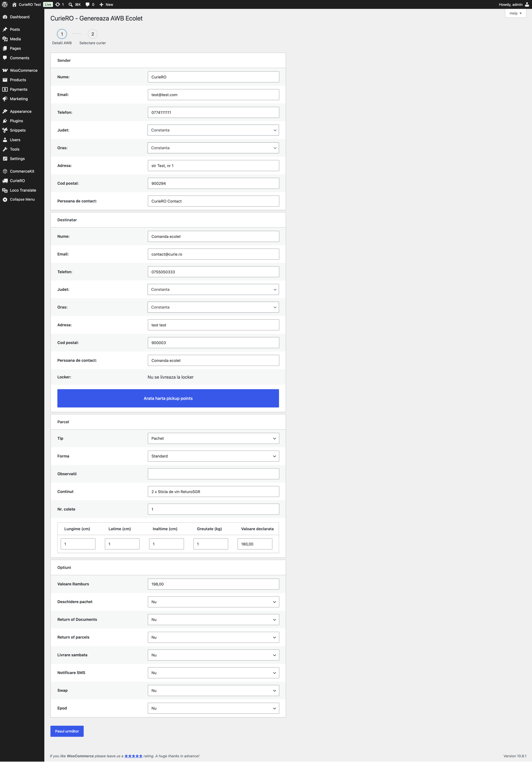Click the Pages icon in sidebar

(5, 49)
